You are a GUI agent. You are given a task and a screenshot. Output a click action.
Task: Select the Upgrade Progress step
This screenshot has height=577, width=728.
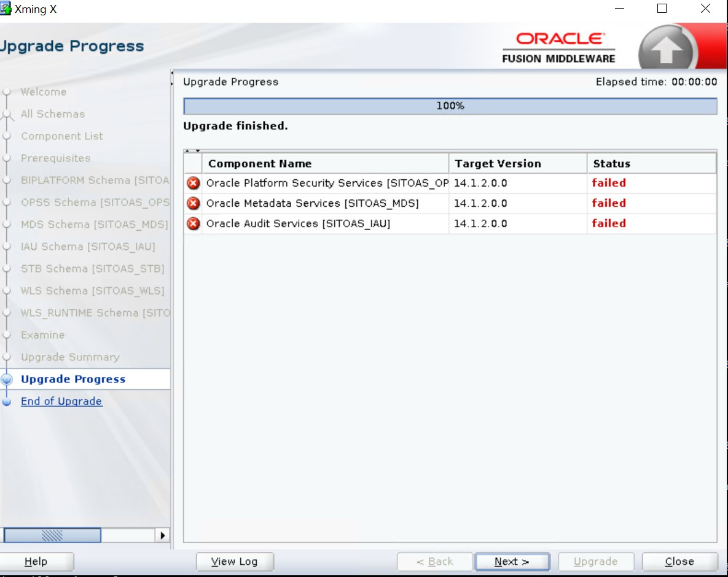(73, 379)
